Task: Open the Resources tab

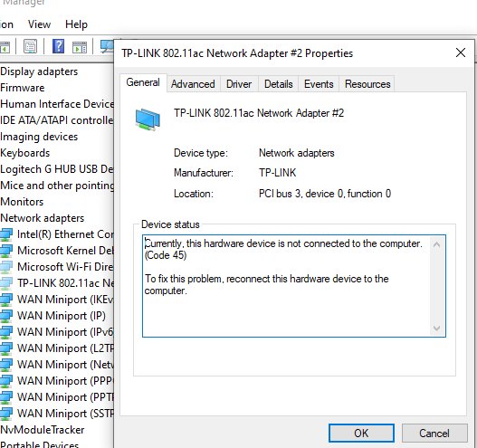Action: pyautogui.click(x=367, y=84)
